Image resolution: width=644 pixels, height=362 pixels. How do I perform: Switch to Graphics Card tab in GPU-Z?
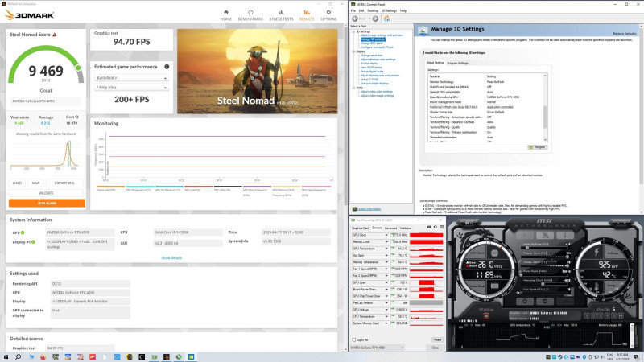361,228
